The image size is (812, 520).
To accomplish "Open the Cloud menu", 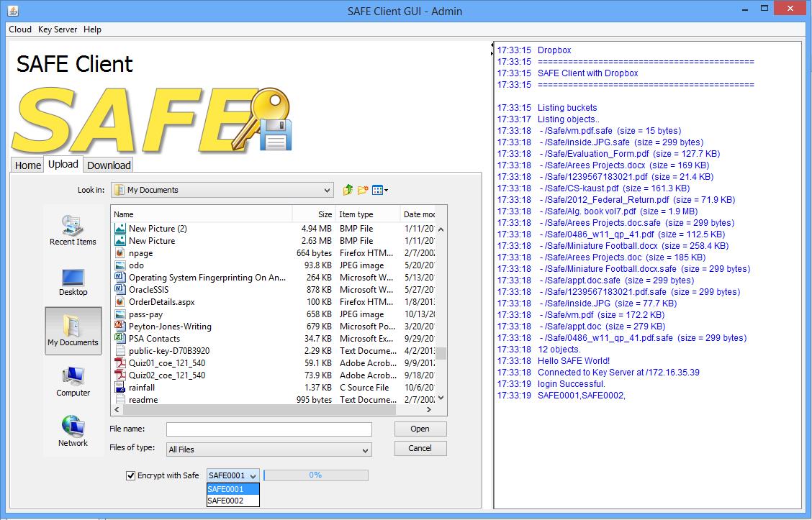I will click(20, 29).
